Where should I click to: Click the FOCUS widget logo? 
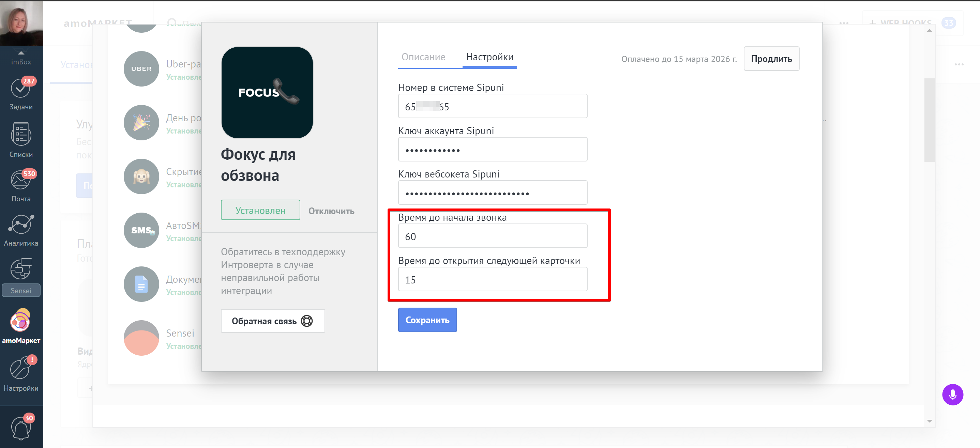point(267,93)
